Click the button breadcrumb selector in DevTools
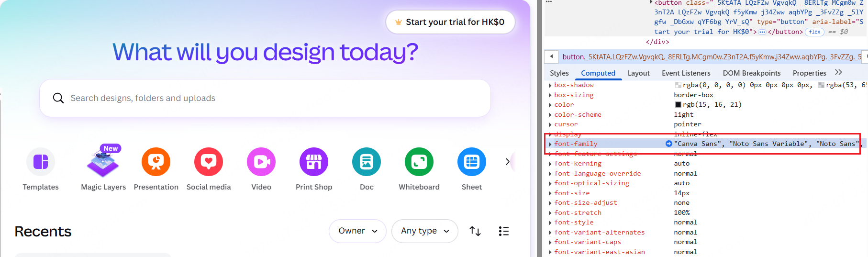Viewport: 868px width, 257px height. pos(712,56)
